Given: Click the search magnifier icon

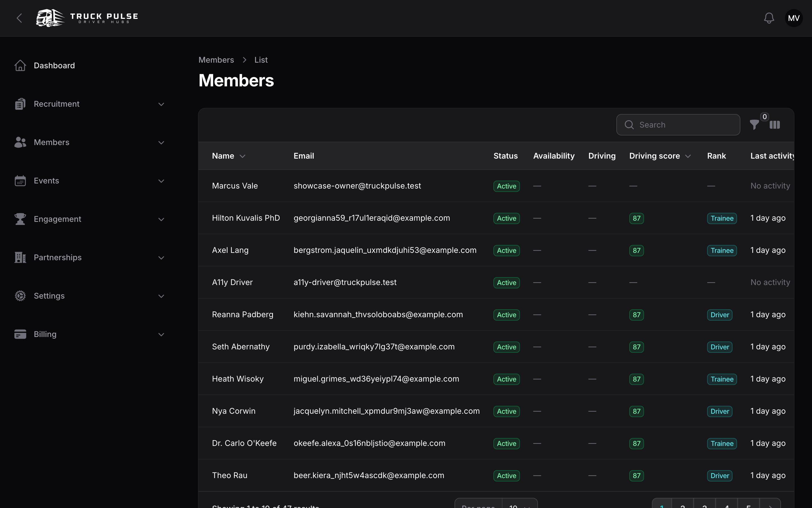Looking at the screenshot, I should (x=629, y=125).
